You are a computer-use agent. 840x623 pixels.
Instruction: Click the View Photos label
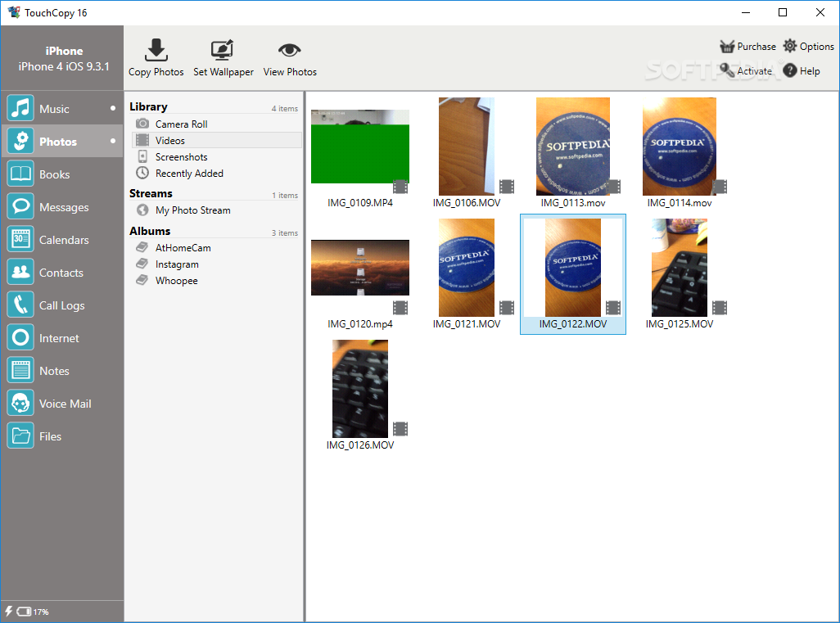[290, 72]
